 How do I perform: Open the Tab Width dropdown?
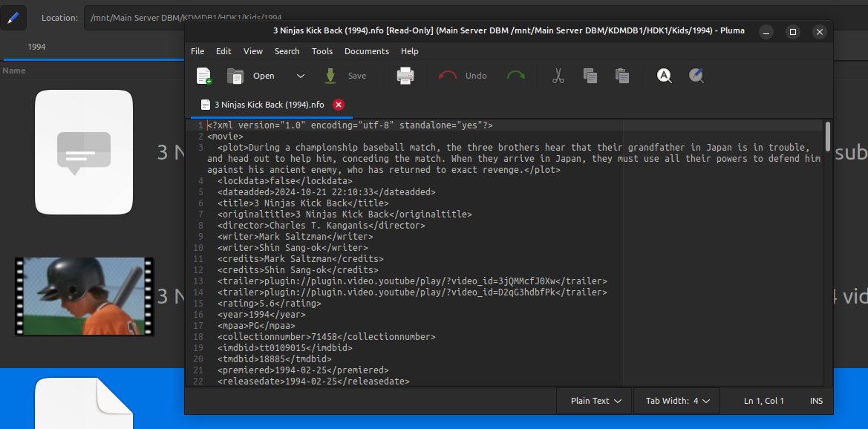pos(677,401)
